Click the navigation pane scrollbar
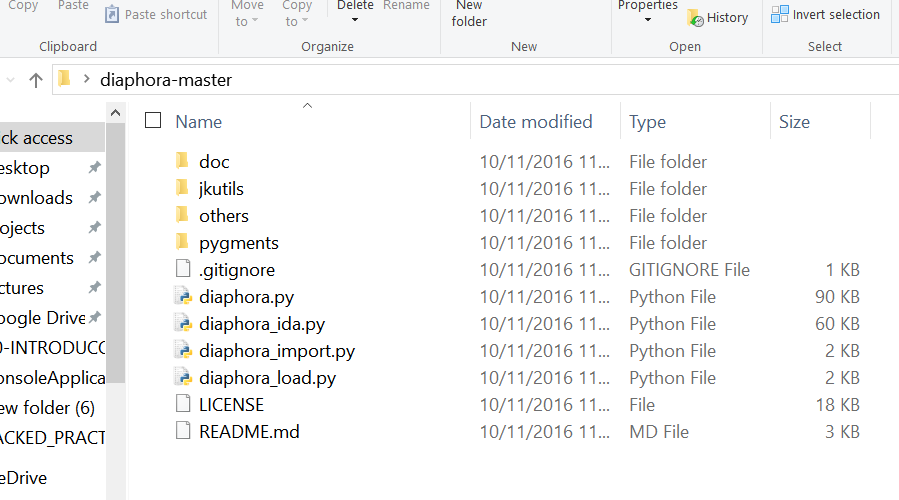The height and width of the screenshot is (500, 899). click(x=116, y=300)
